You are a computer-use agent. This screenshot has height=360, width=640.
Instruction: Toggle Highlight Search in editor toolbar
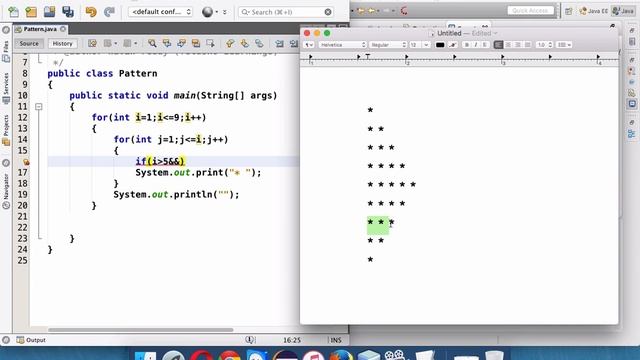tap(196, 43)
